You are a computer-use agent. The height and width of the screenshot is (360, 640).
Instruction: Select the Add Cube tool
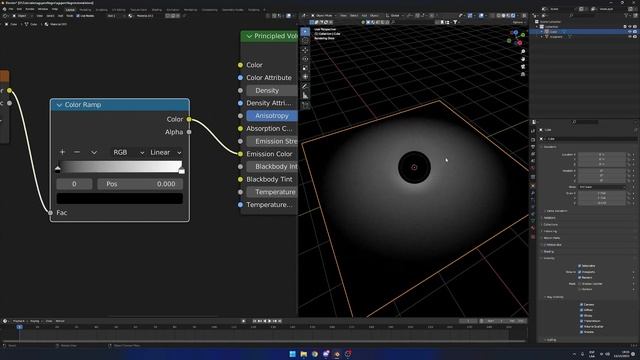pos(305,105)
